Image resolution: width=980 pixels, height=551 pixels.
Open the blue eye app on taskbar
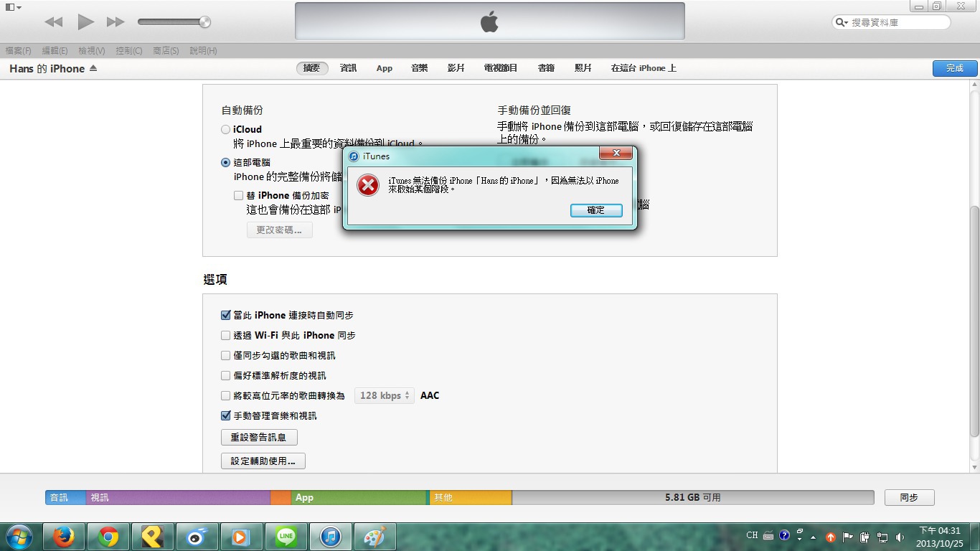tap(197, 537)
